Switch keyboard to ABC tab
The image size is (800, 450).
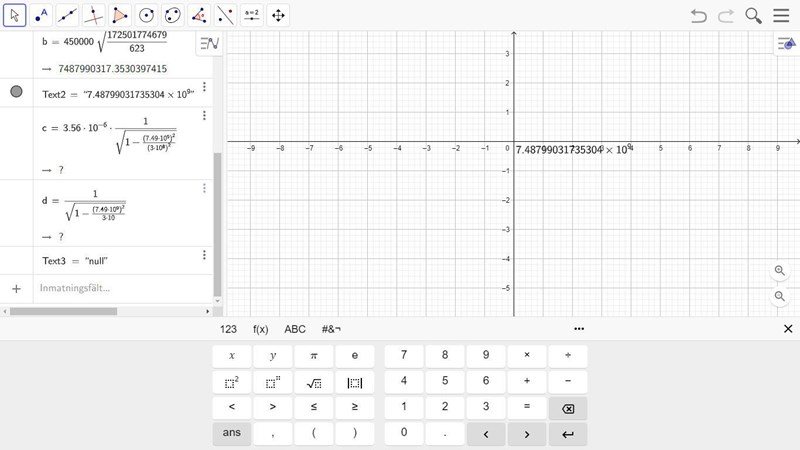click(295, 329)
